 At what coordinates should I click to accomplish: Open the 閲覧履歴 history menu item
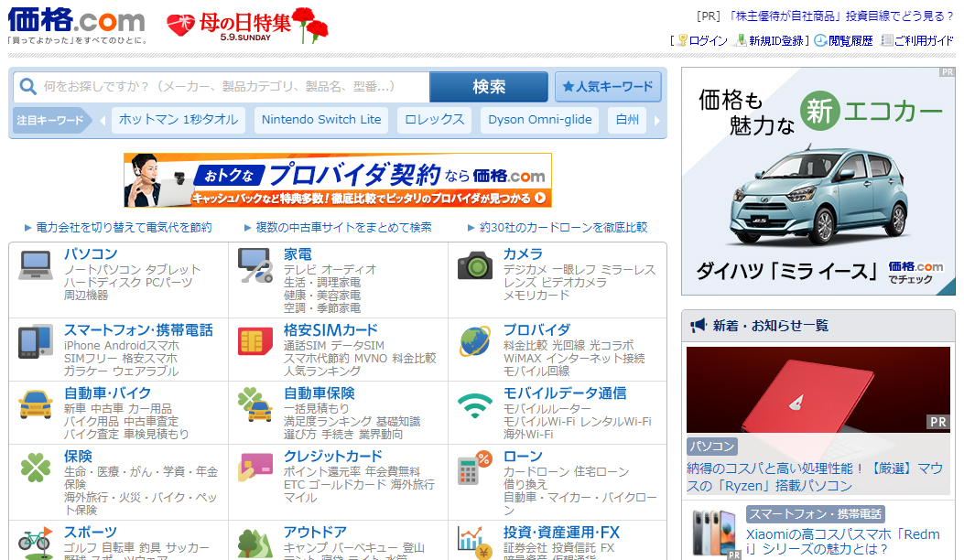pos(851,40)
